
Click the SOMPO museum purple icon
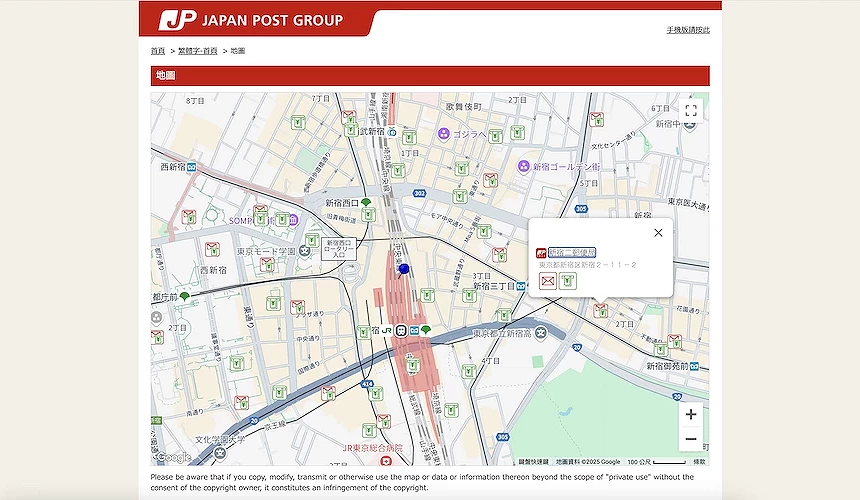coord(293,220)
